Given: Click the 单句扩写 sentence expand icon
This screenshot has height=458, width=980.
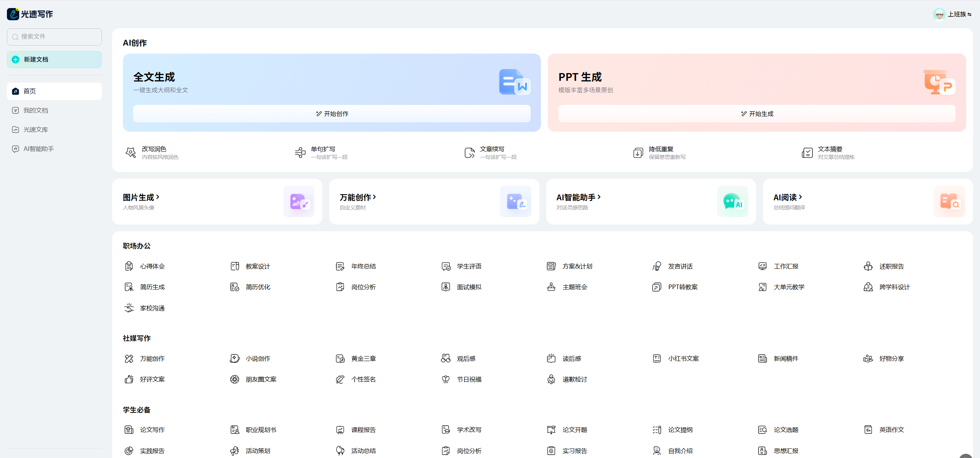Looking at the screenshot, I should pos(300,153).
